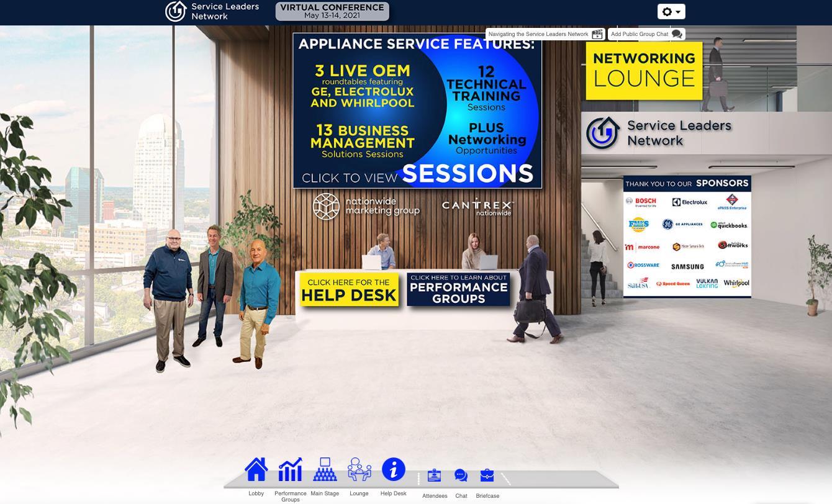Viewport: 832px width, 504px height.
Task: Click the yellow Help Desk sign
Action: pos(349,289)
